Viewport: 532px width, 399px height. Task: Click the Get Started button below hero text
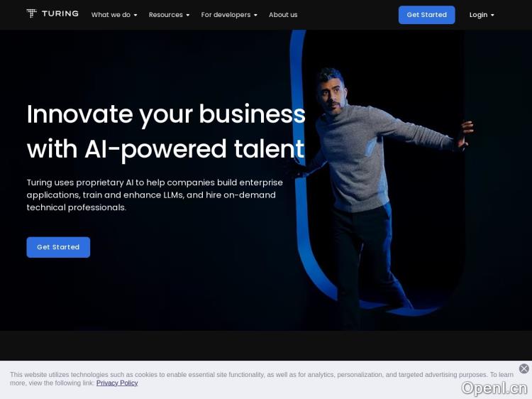tap(58, 247)
